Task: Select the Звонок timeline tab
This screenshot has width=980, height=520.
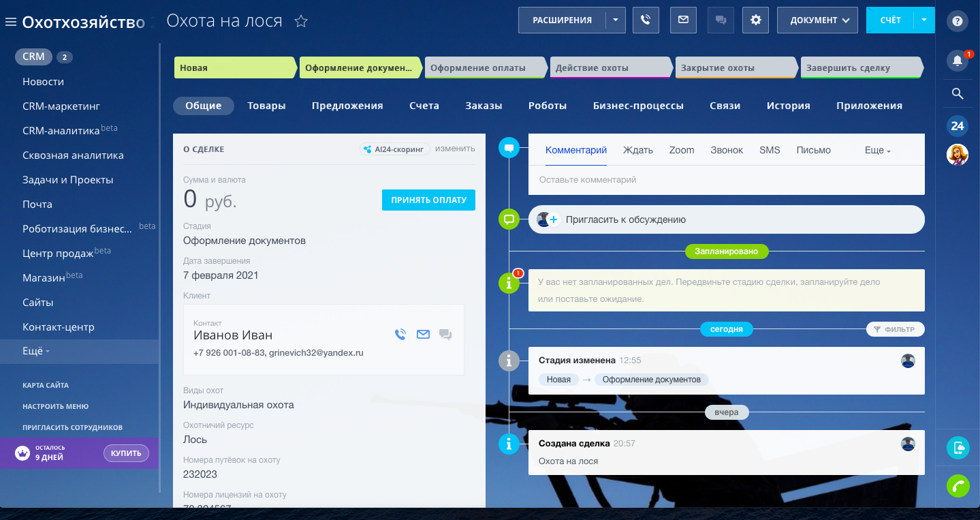Action: tap(727, 150)
